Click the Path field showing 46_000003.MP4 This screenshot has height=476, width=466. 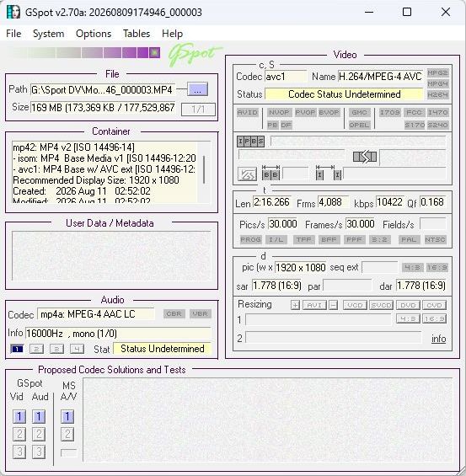103,90
